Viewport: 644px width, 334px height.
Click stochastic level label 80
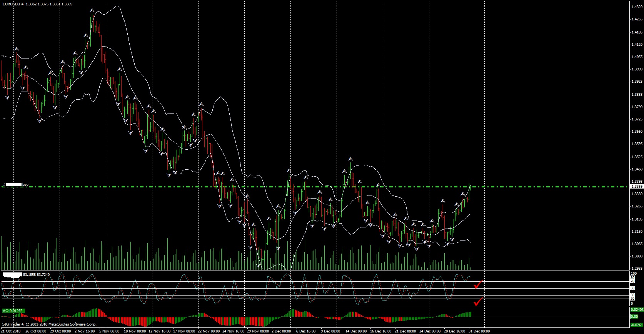click(633, 278)
